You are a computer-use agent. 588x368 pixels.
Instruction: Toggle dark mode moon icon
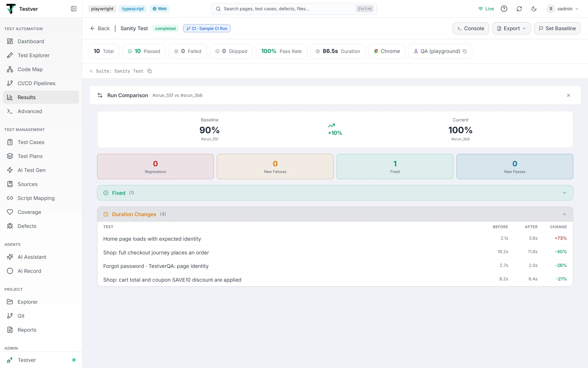pos(534,9)
